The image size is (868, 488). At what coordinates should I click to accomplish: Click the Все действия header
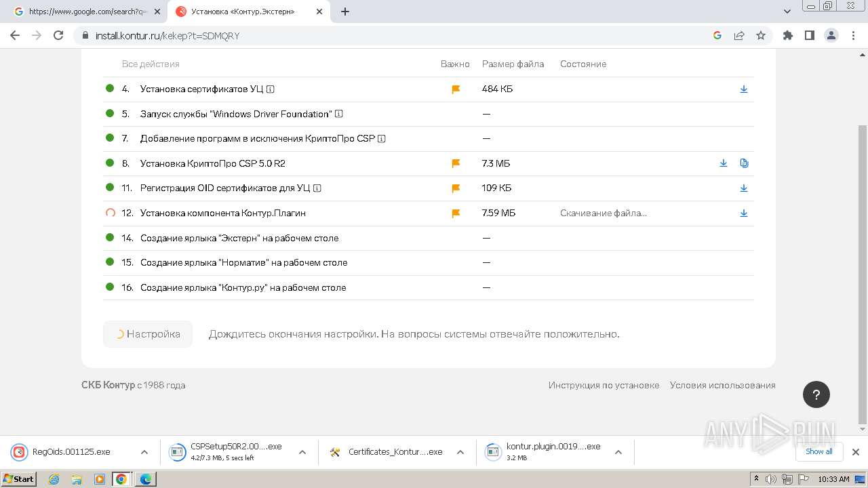(x=151, y=64)
